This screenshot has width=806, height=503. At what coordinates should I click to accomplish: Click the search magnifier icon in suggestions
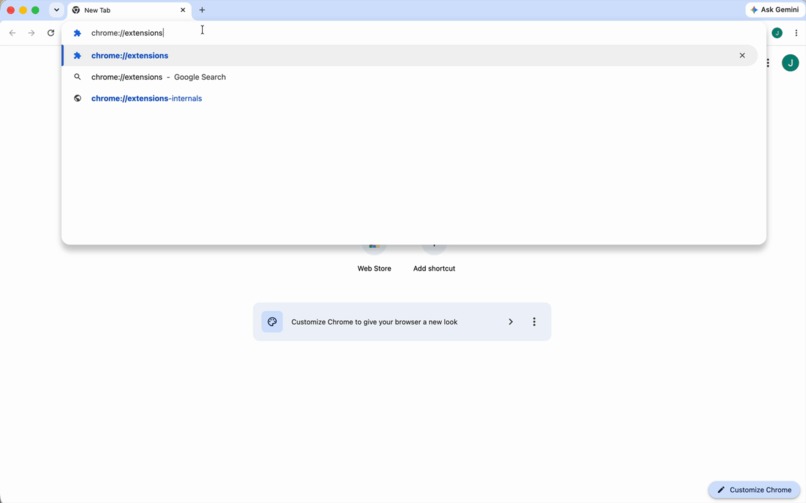[x=77, y=77]
